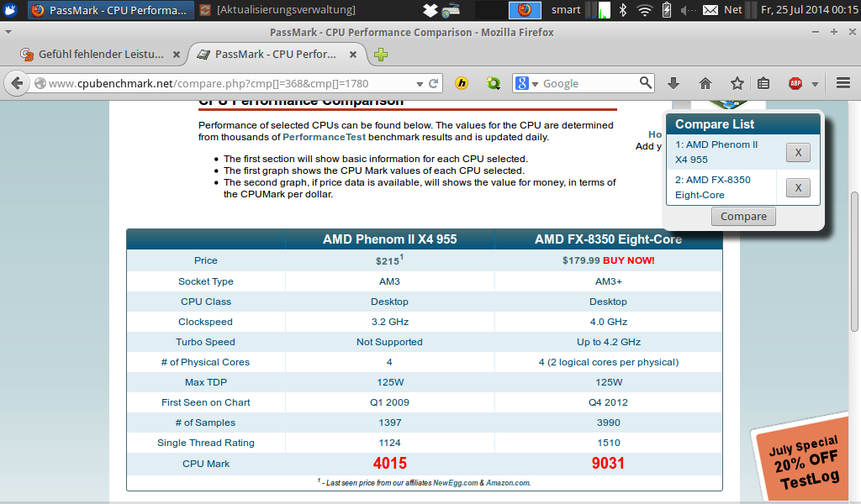Reload the page with the refresh icon
861x504 pixels.
(x=433, y=83)
